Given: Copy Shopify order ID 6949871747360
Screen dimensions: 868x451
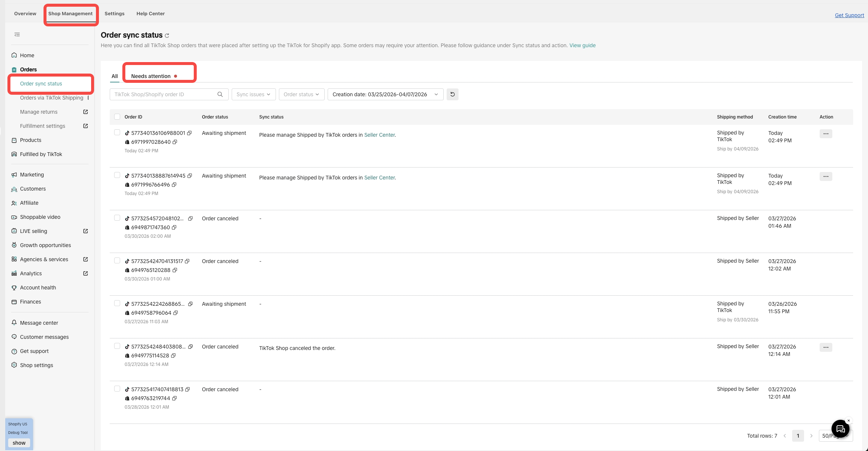Looking at the screenshot, I should pos(174,227).
